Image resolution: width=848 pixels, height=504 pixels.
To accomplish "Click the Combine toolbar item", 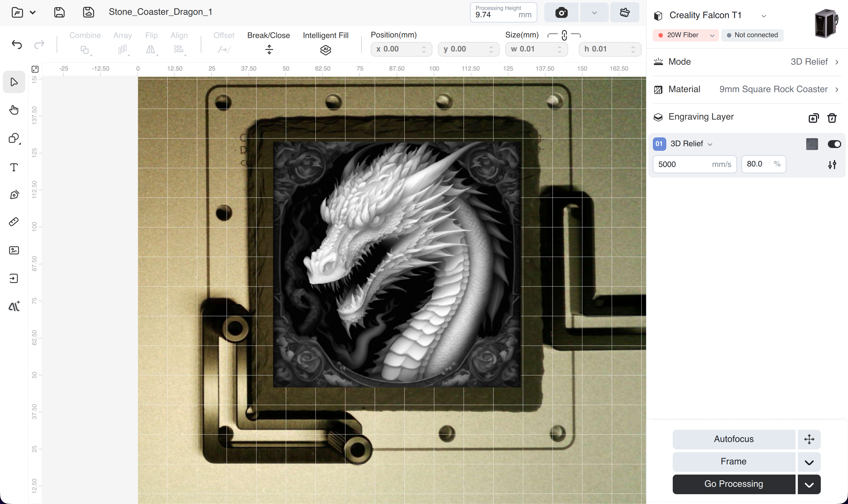I will pyautogui.click(x=85, y=43).
